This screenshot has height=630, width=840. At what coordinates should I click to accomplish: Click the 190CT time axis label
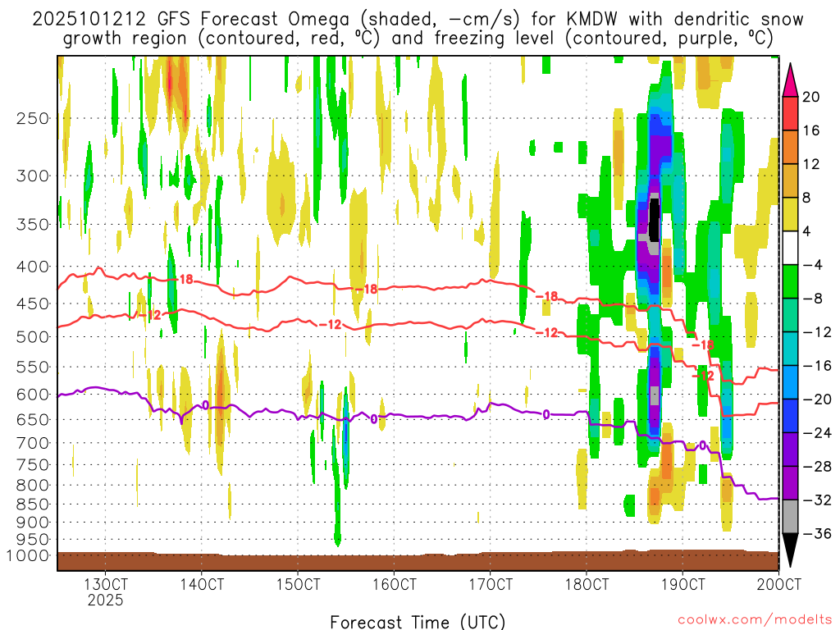pyautogui.click(x=682, y=584)
